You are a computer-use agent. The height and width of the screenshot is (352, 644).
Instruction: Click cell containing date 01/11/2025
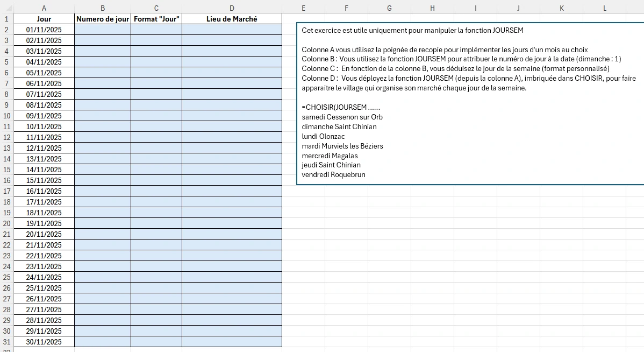click(44, 30)
